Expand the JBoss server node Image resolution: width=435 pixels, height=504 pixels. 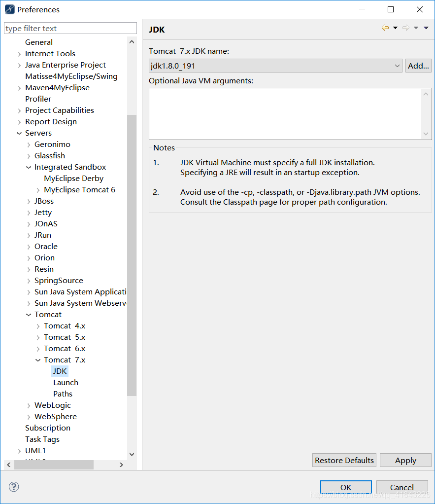point(29,202)
